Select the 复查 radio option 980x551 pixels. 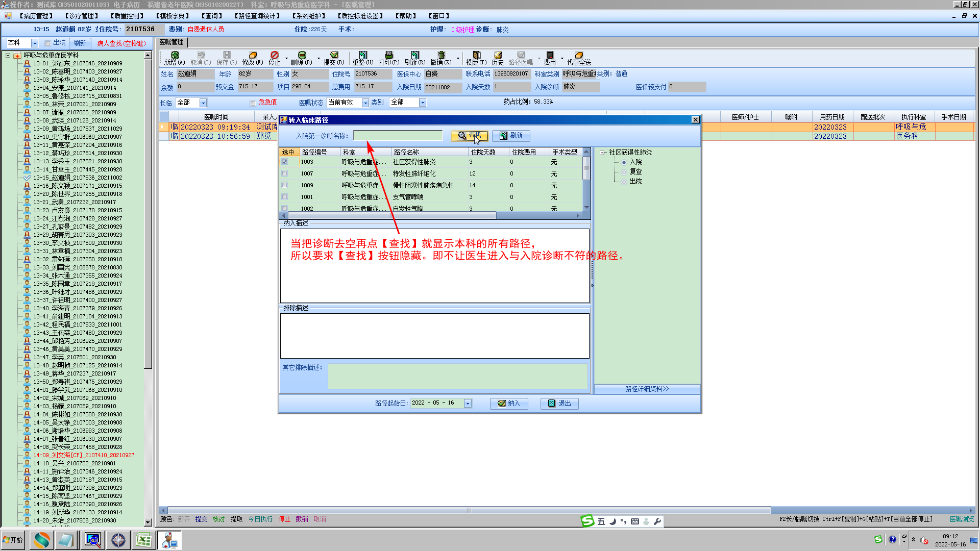pyautogui.click(x=624, y=172)
